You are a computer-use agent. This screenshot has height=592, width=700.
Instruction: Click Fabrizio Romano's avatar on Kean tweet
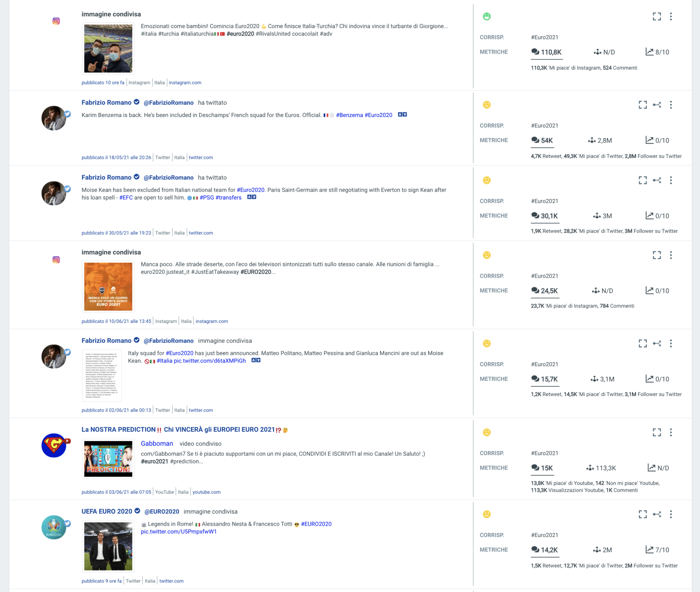coord(54,193)
